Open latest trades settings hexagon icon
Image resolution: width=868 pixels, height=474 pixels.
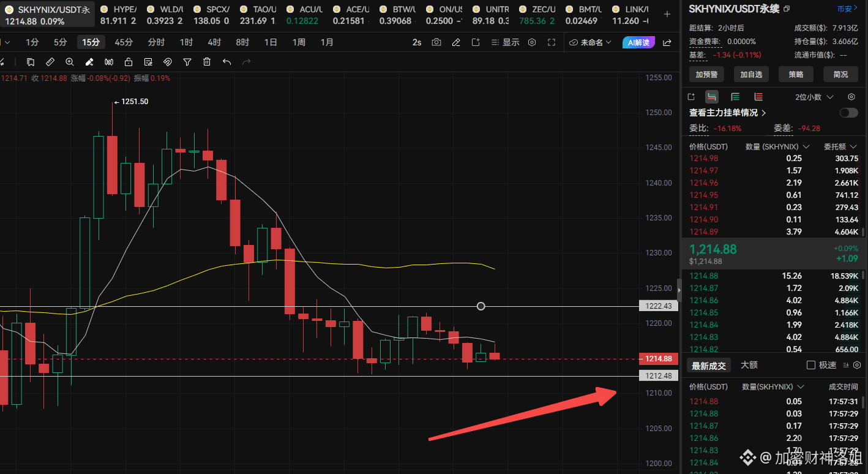[x=857, y=365]
